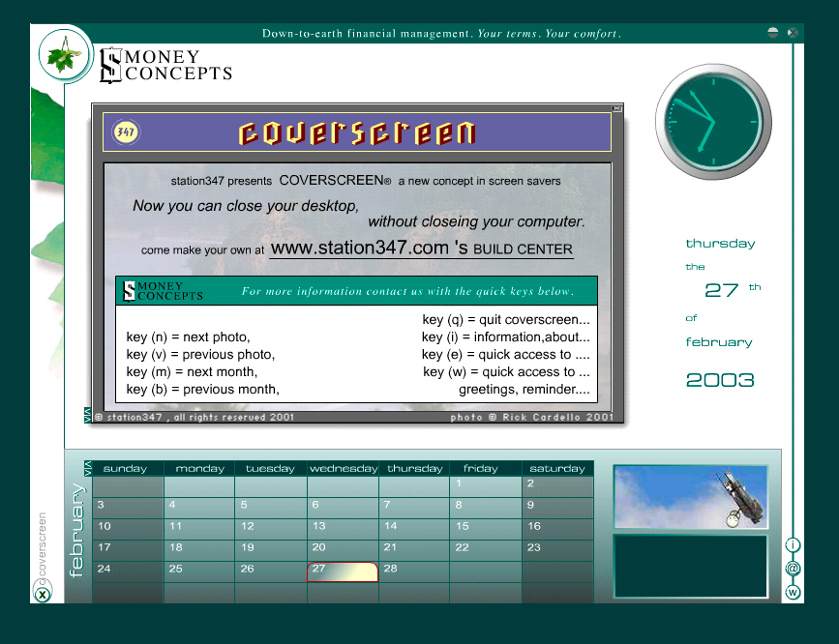Toggle the arrows at photo caption corner
839x644 pixels.
click(88, 416)
